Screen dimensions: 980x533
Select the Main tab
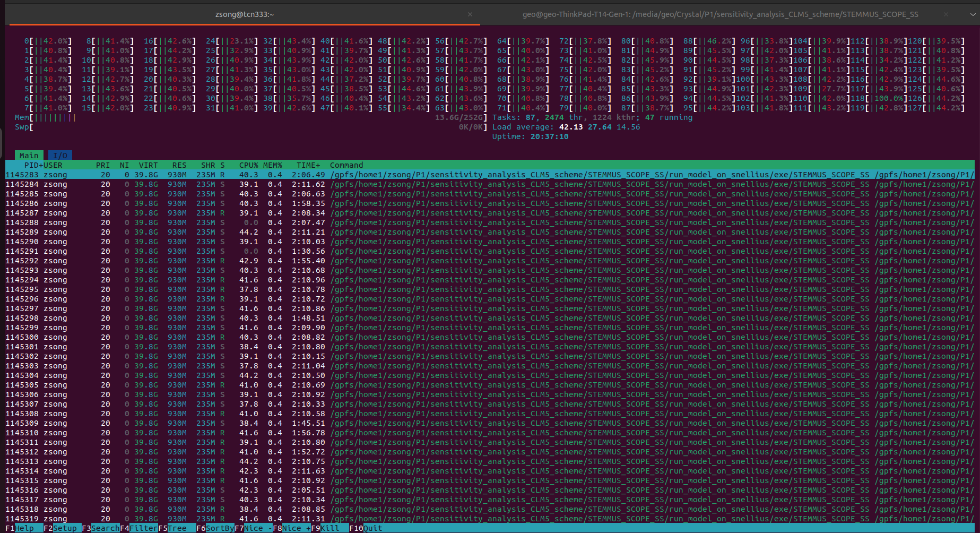click(29, 155)
